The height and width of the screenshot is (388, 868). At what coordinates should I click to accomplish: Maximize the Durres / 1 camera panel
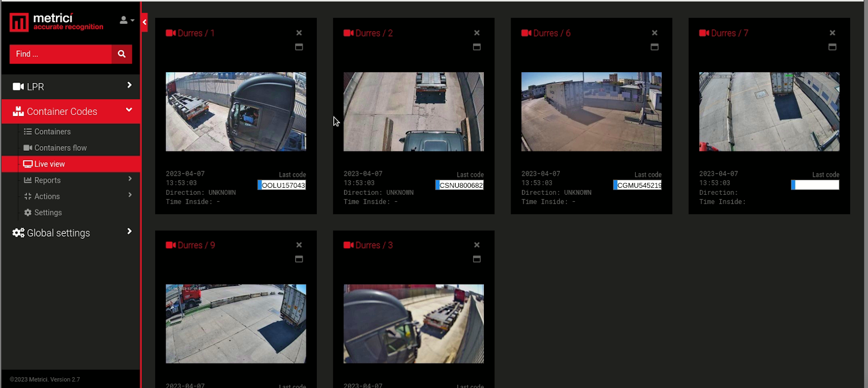[x=299, y=47]
